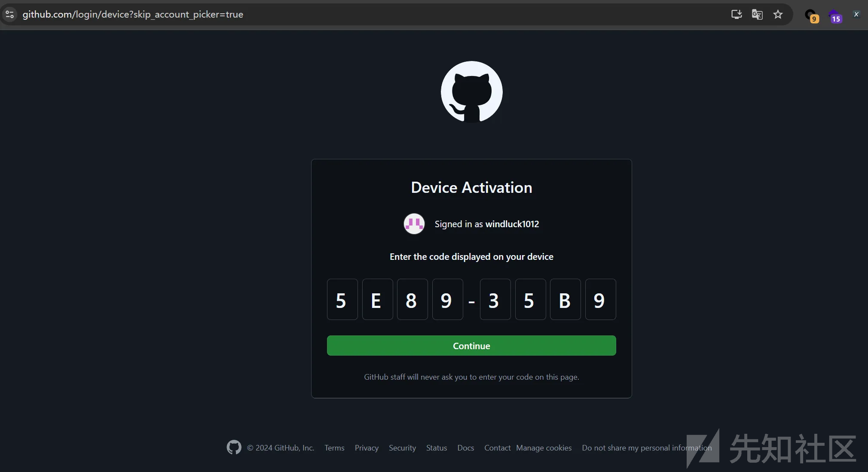Click Manage cookies in the footer
Viewport: 868px width, 472px height.
tap(544, 448)
